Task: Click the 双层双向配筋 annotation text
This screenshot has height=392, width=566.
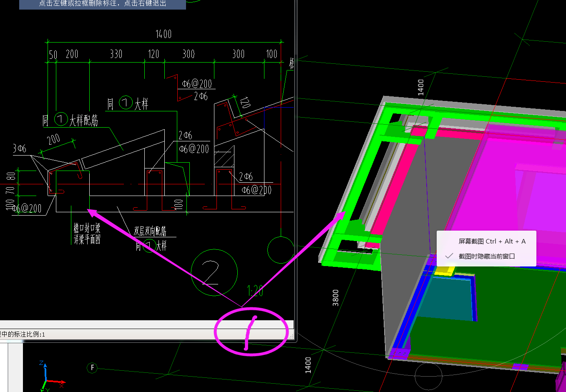Action: [x=150, y=231]
